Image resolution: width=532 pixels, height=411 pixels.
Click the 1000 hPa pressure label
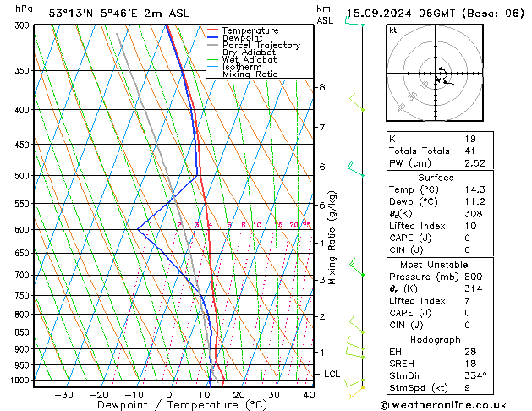22,381
